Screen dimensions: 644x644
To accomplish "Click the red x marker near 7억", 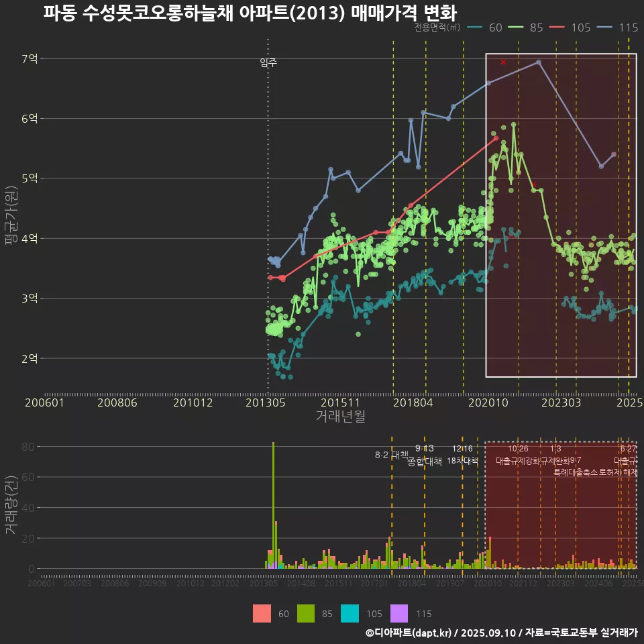I will coord(504,62).
